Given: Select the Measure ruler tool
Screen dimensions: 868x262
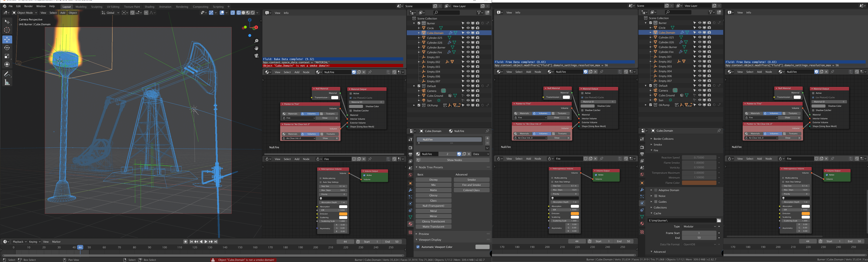Looking at the screenshot, I should 7,82.
